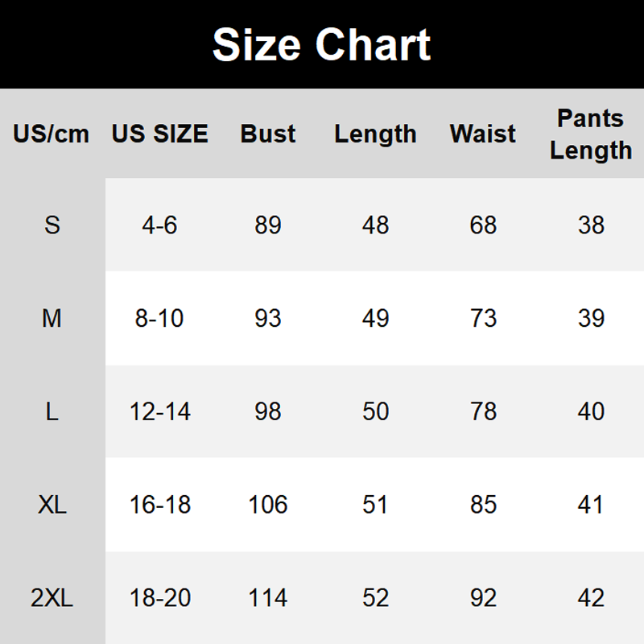Click the US/cm column header
644x644 pixels.
click(x=52, y=134)
